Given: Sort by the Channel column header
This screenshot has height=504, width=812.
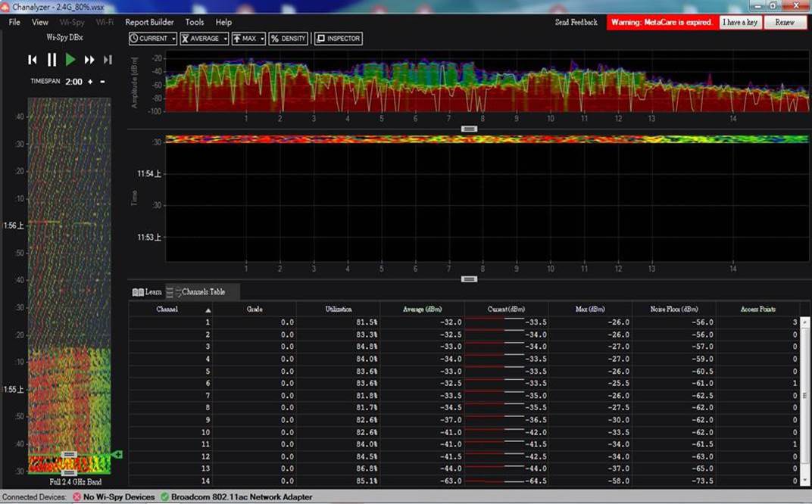Looking at the screenshot, I should click(x=171, y=310).
